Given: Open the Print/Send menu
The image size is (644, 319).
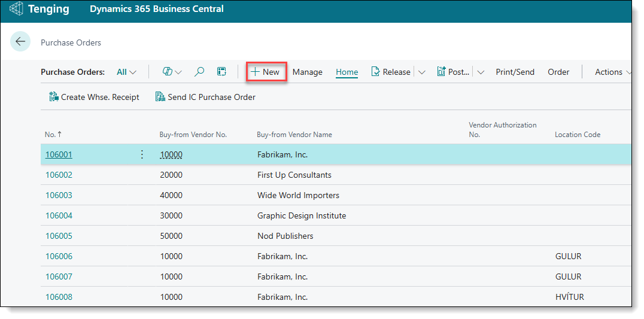Looking at the screenshot, I should point(515,72).
